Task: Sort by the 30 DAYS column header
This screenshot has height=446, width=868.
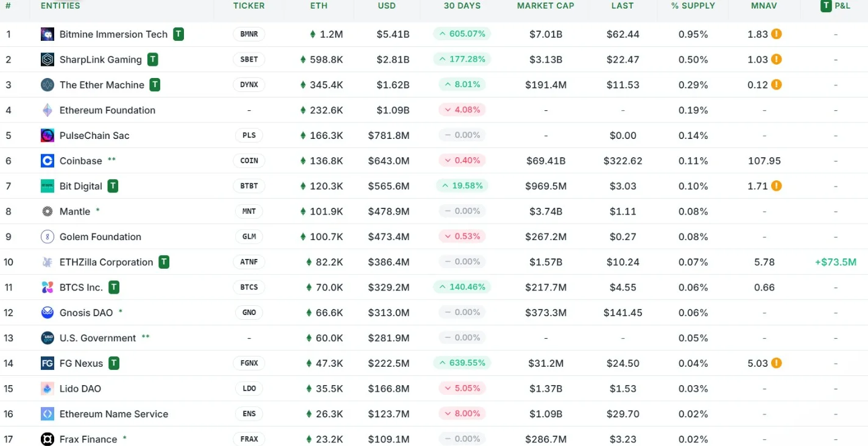Action: 462,5
